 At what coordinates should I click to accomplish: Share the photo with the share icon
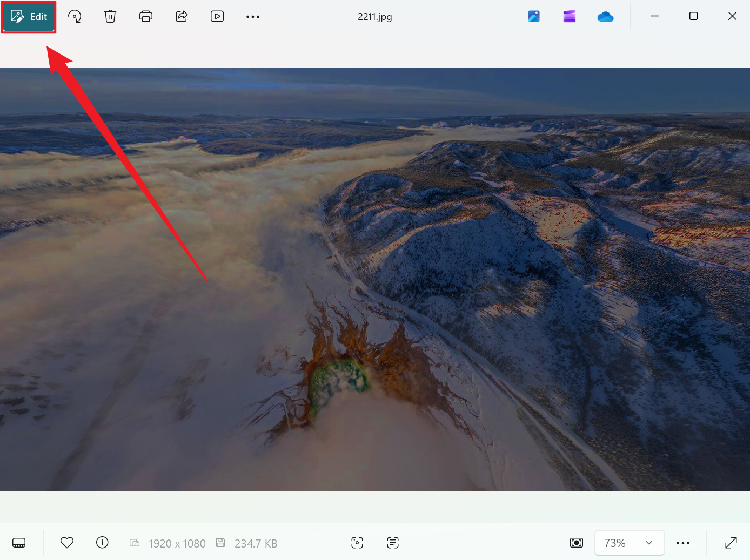pyautogui.click(x=182, y=17)
